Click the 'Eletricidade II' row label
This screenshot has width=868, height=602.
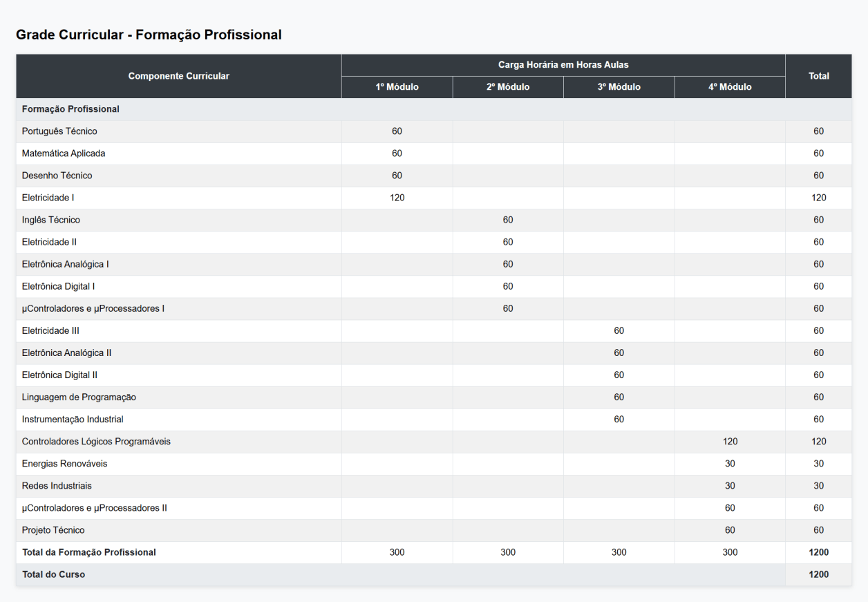coord(50,242)
